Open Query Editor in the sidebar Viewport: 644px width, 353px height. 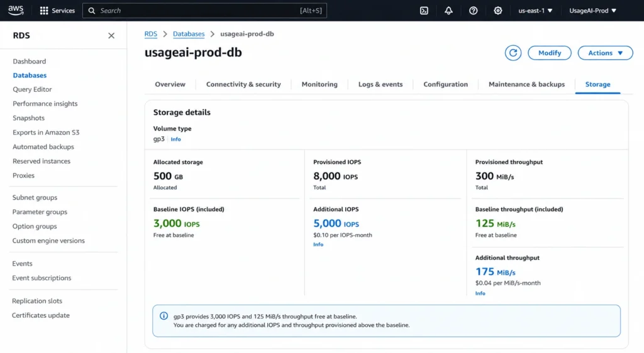32,89
